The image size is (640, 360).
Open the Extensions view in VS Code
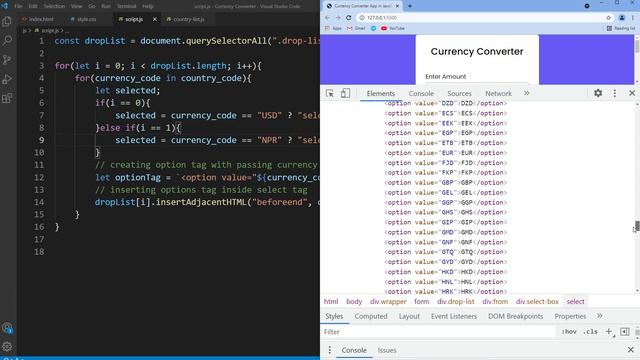[7, 98]
